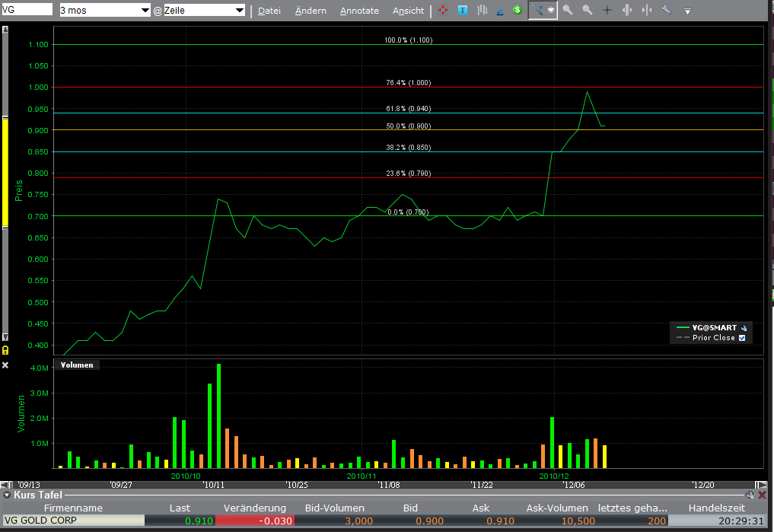774x532 pixels.
Task: Click the Veränderung column header
Action: 255,508
